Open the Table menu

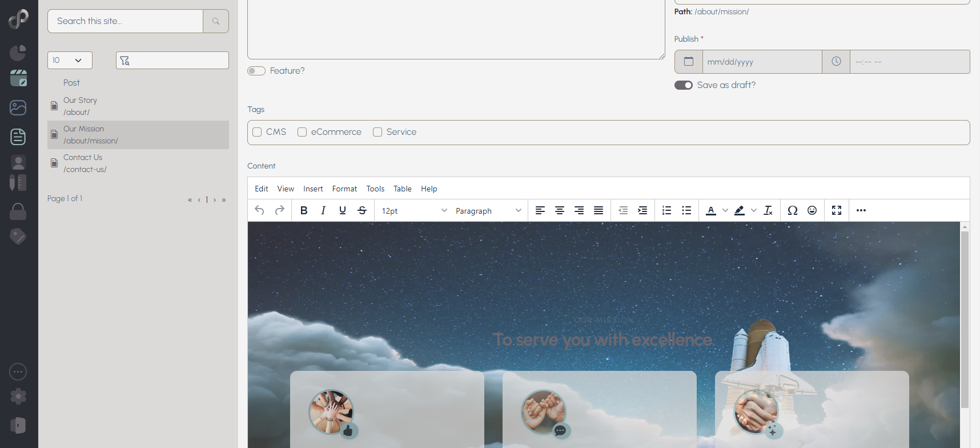pyautogui.click(x=403, y=189)
